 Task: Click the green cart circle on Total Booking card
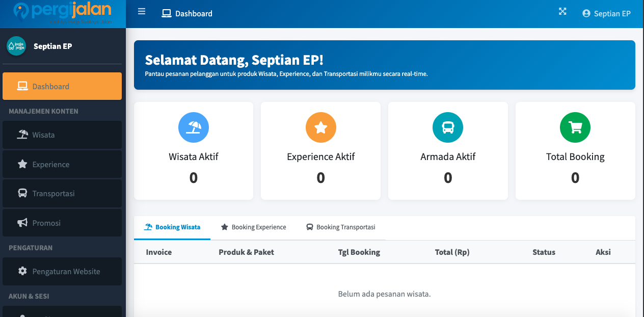click(x=575, y=127)
